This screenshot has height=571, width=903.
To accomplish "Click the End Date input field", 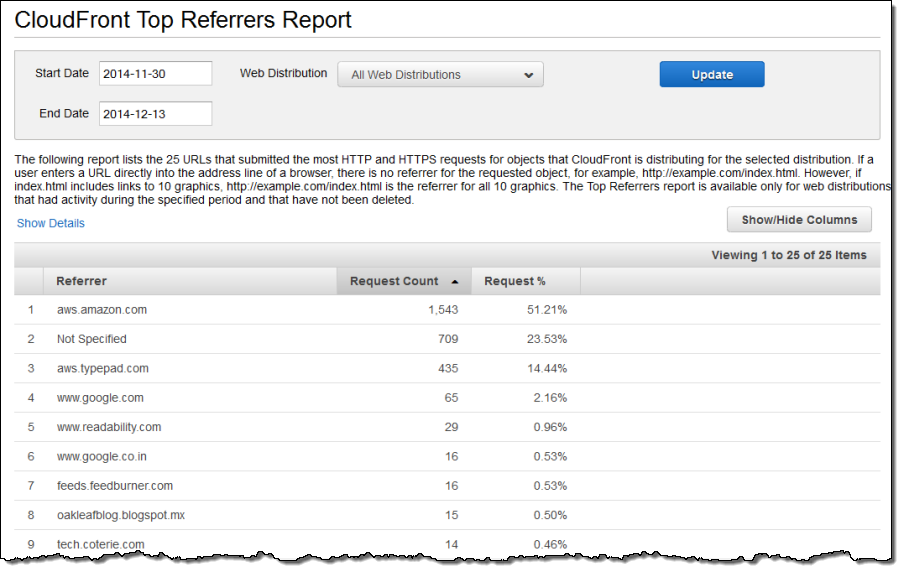I will tap(155, 114).
